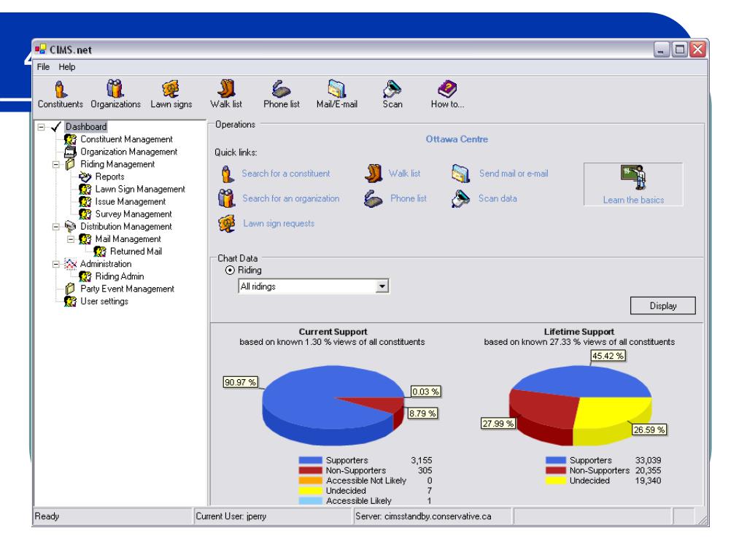Collapse the Mail Management node
Image resolution: width=747 pixels, height=560 pixels.
click(x=71, y=239)
